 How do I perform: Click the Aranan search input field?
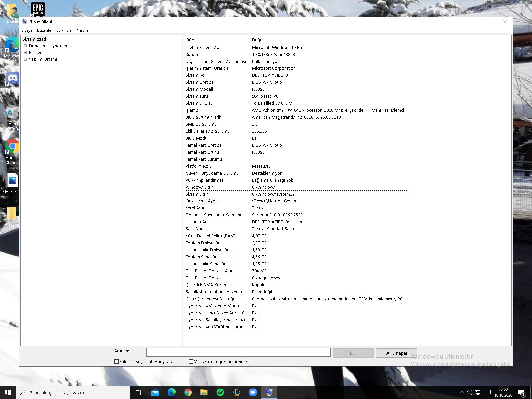coord(238,352)
